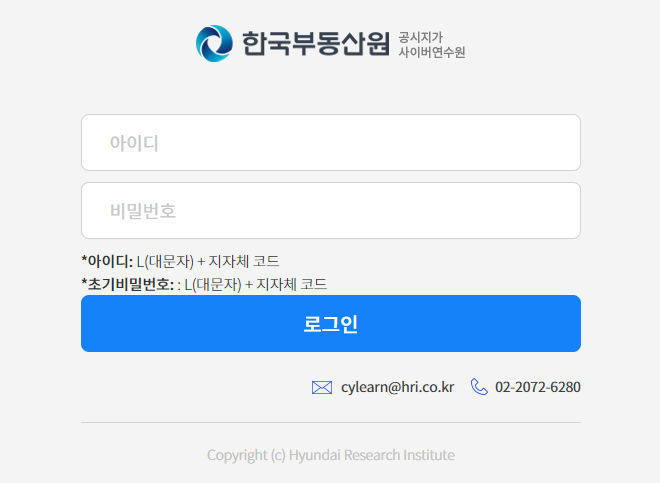Click the 한국부동산원 title text
This screenshot has width=660, height=483.
coord(316,43)
